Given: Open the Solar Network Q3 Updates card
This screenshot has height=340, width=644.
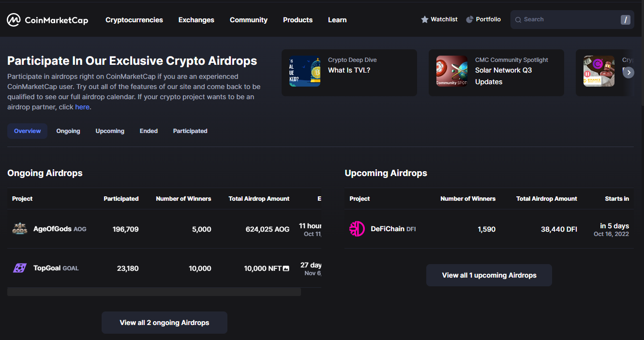Looking at the screenshot, I should (496, 73).
